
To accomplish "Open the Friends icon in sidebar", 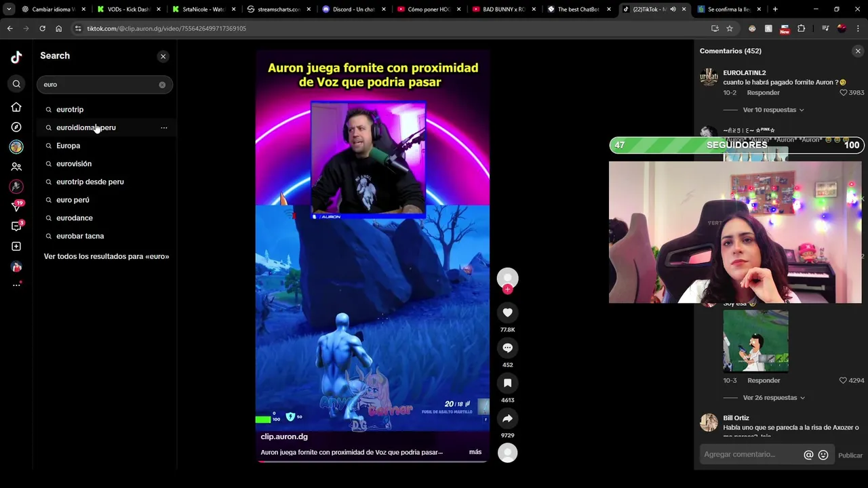I will 16,166.
